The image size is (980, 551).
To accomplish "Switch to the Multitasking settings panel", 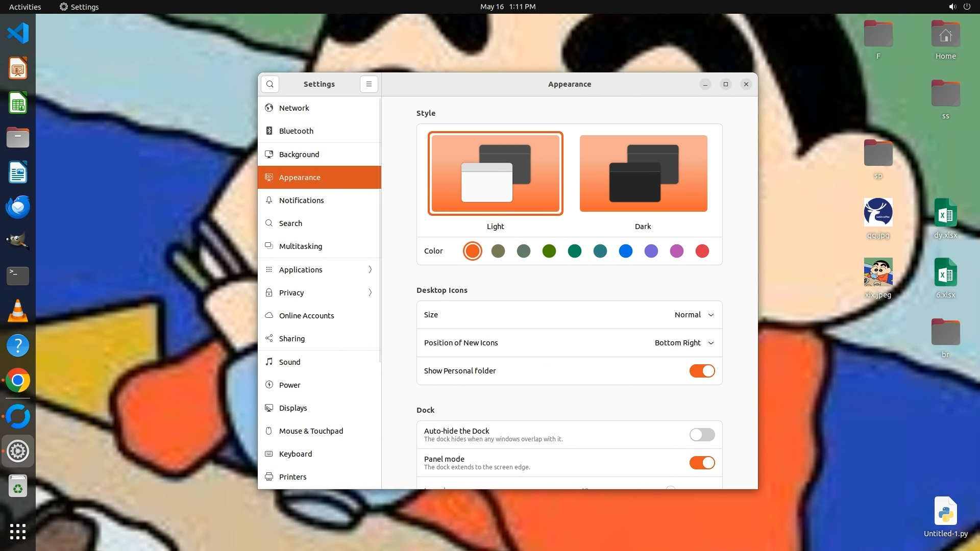I will (300, 246).
